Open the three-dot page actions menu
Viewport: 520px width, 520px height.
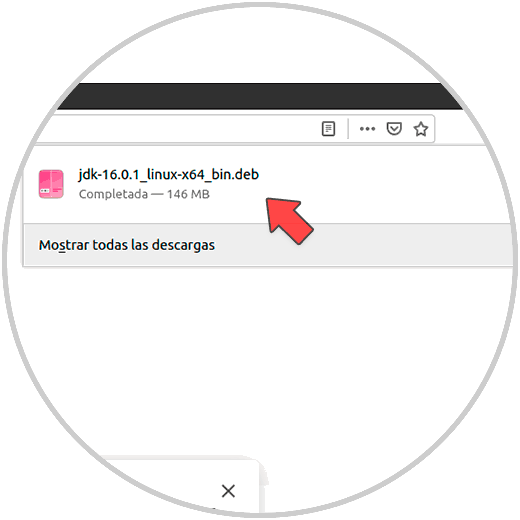click(x=367, y=129)
